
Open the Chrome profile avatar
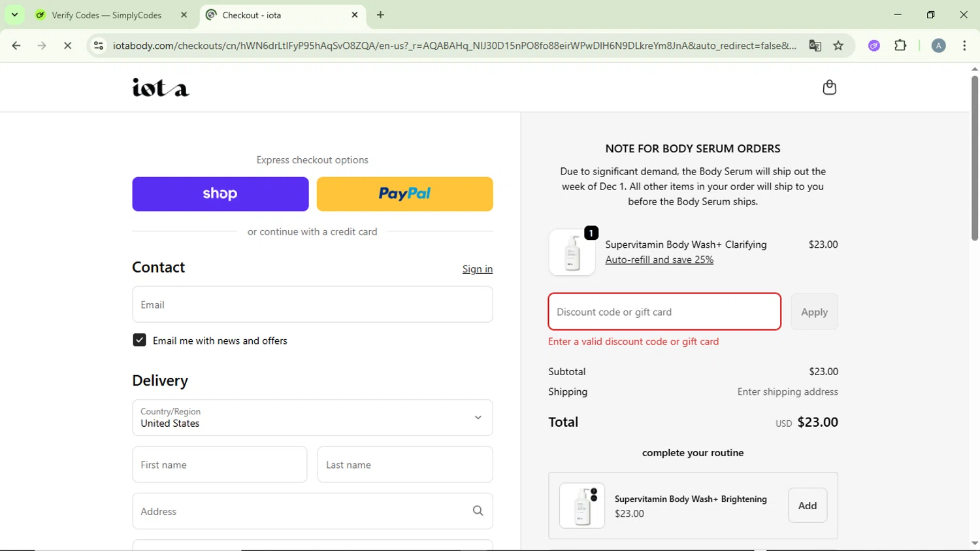tap(938, 46)
